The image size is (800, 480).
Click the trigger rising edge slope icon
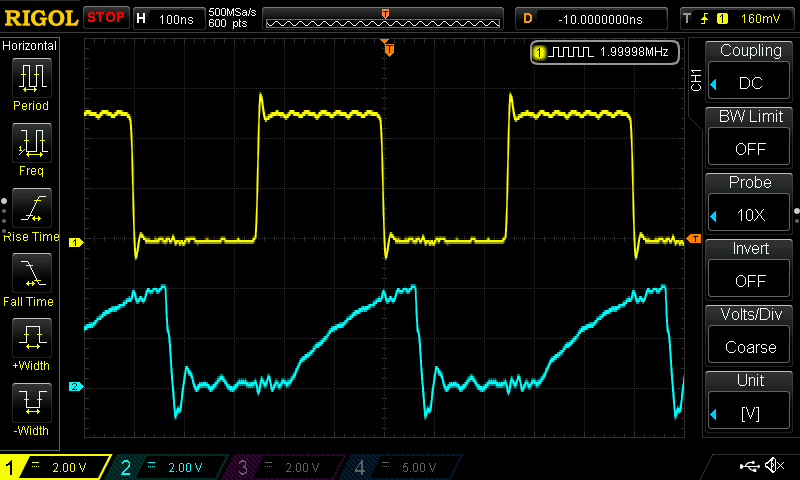[x=705, y=19]
